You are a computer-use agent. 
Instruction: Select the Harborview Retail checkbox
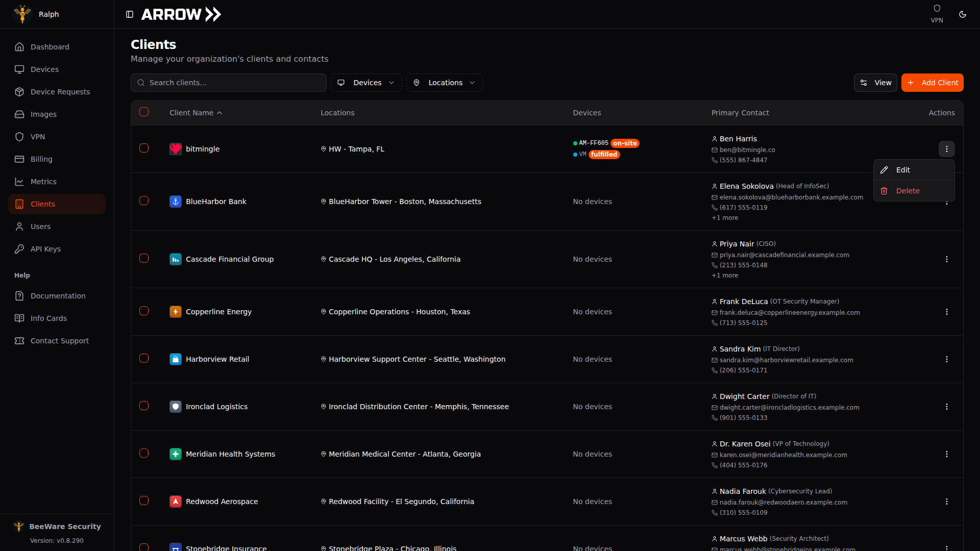pyautogui.click(x=144, y=358)
